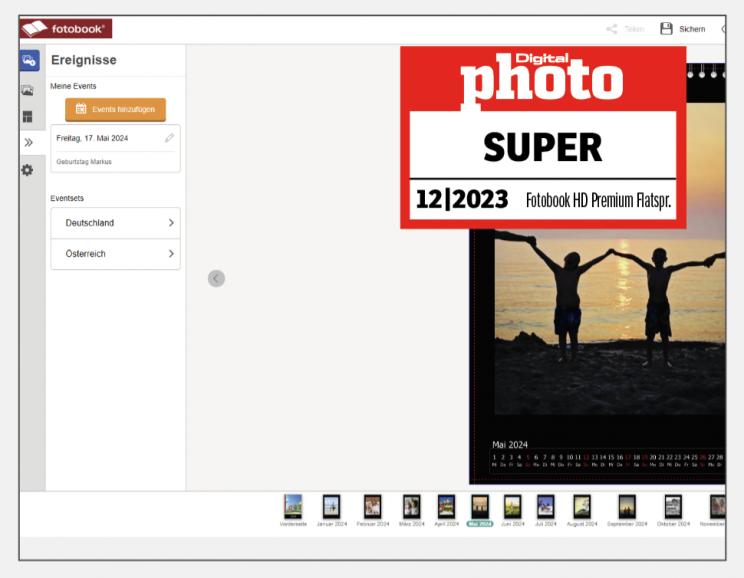Select the Juni 2024 thumbnail
This screenshot has height=578, width=744.
512,507
